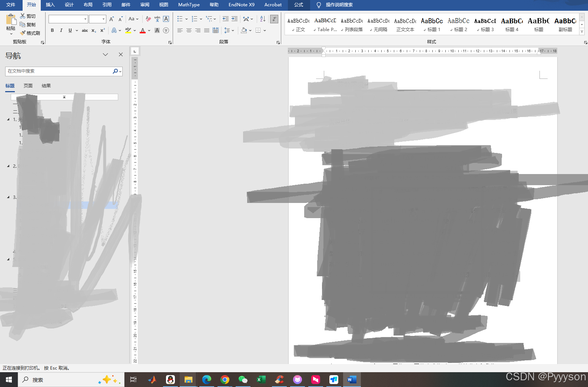Screen dimensions: 588x387
Task: Decrease paragraph indent
Action: click(x=225, y=19)
